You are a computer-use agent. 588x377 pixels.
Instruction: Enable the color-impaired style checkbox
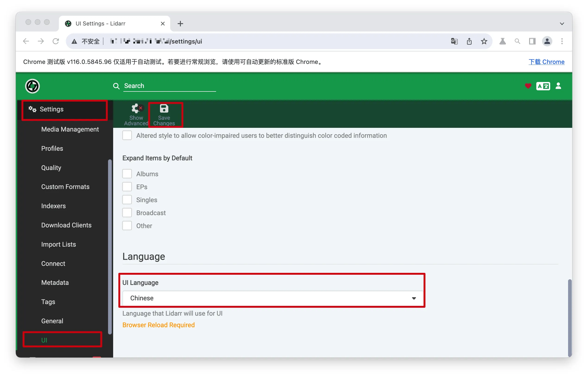(127, 135)
